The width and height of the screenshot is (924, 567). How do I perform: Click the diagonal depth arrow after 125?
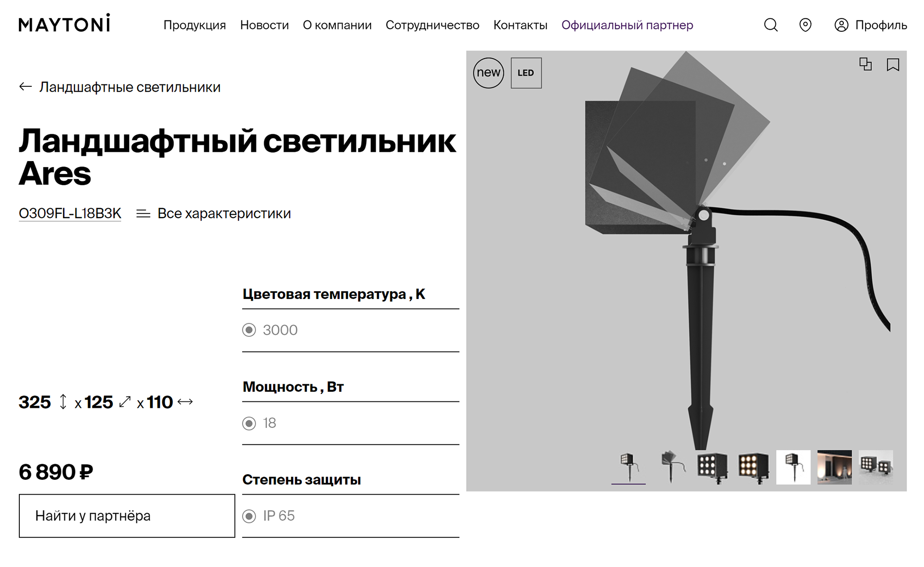coord(125,402)
